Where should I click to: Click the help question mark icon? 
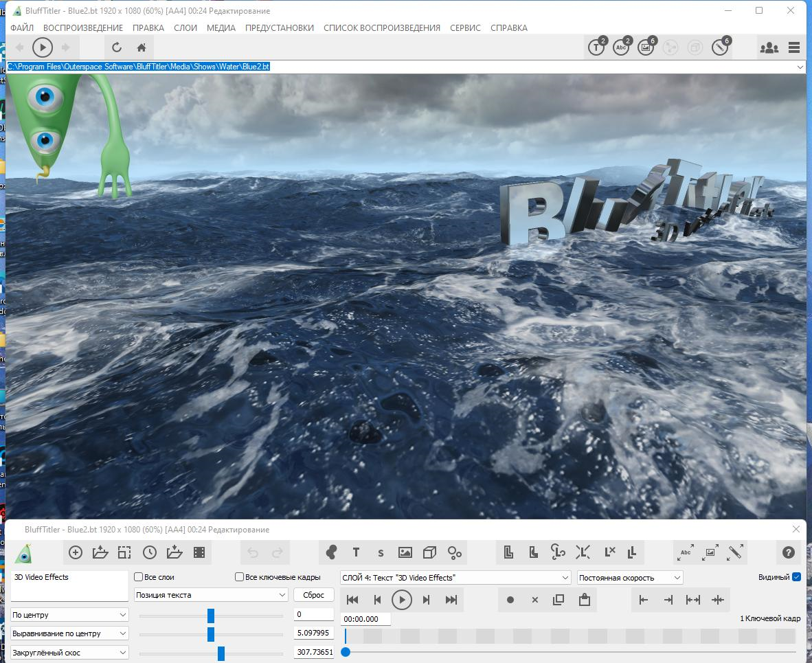tap(788, 552)
